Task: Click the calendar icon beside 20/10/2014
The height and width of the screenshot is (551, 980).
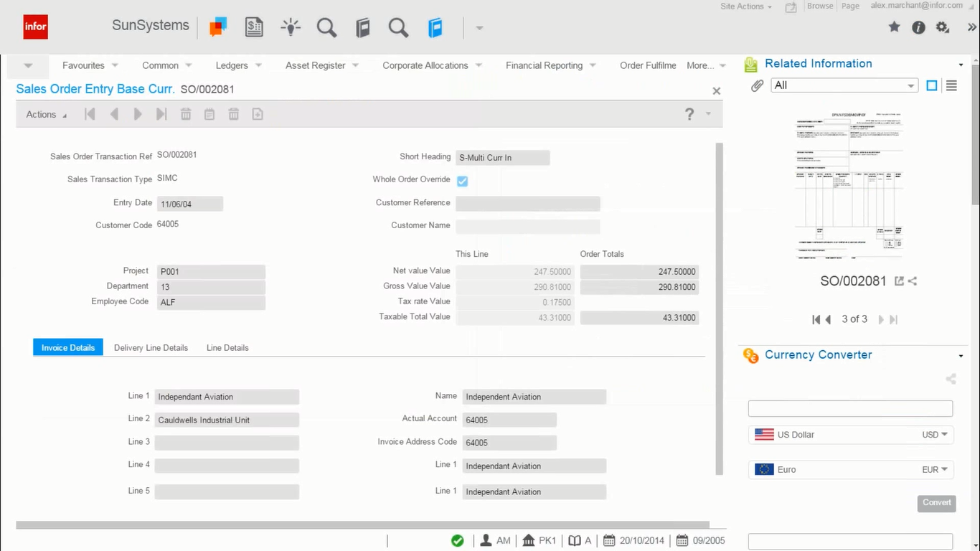Action: click(608, 540)
